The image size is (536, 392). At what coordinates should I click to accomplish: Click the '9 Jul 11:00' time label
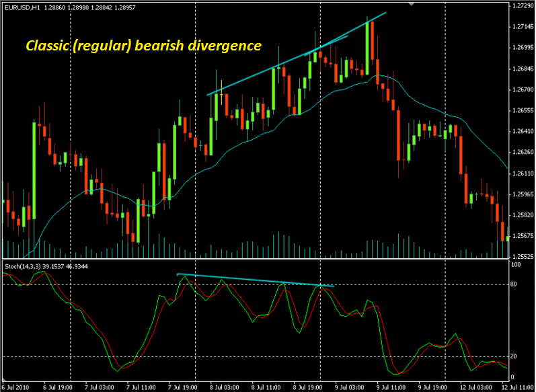(391, 388)
